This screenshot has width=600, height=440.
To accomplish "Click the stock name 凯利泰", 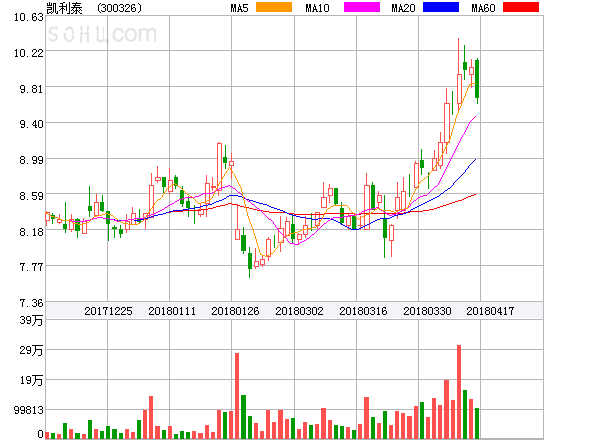I will pyautogui.click(x=64, y=8).
